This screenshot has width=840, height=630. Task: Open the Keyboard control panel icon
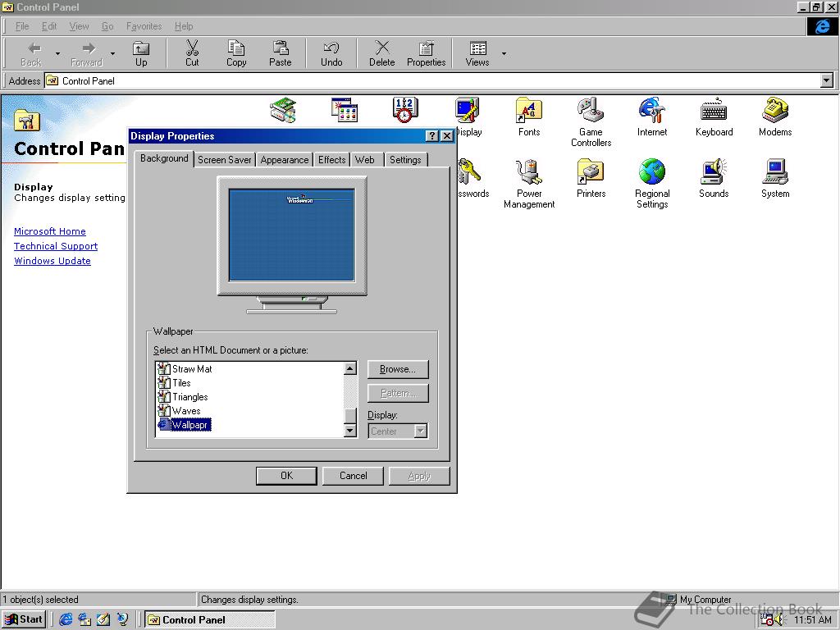(x=714, y=111)
